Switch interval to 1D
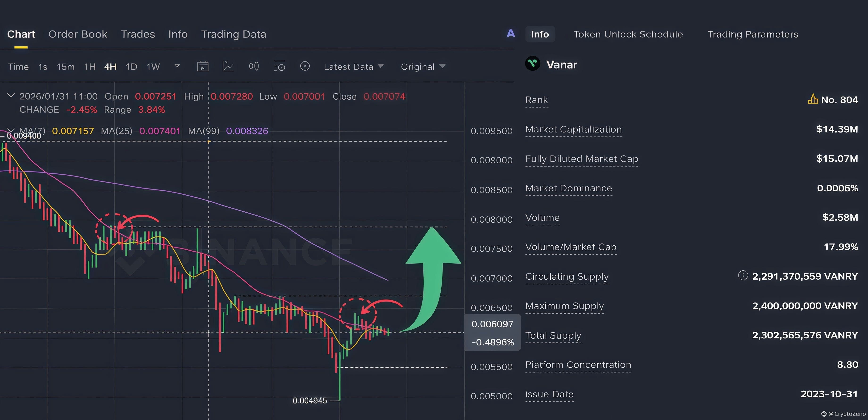The width and height of the screenshot is (868, 420). [131, 67]
